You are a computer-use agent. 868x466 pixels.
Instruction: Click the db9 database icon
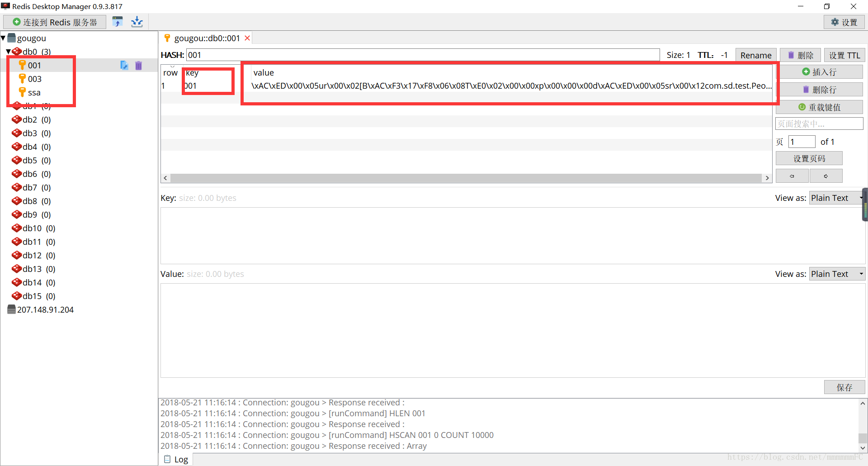point(17,214)
